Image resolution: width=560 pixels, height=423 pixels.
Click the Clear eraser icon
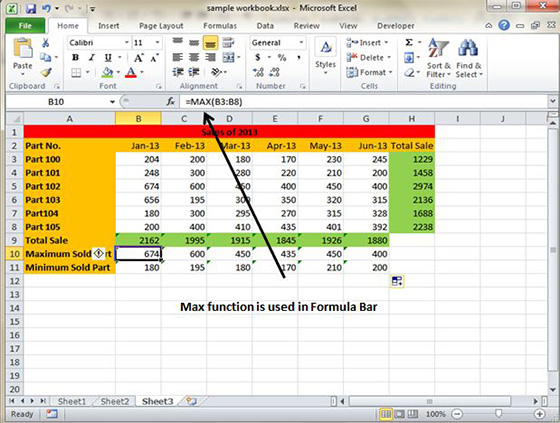[410, 73]
